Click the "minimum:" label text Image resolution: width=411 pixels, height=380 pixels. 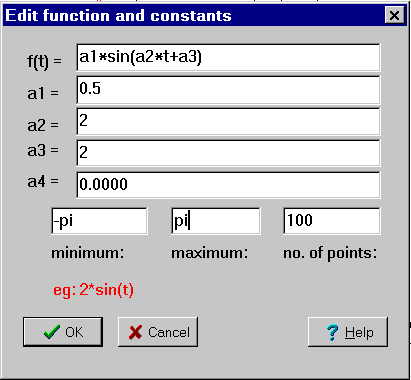(88, 253)
